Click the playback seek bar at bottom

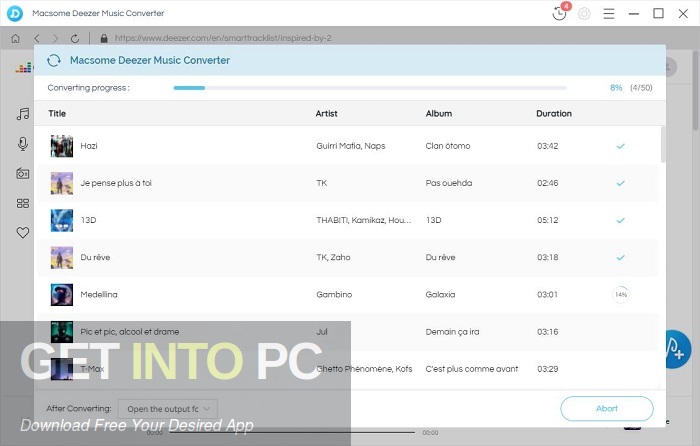[292, 432]
